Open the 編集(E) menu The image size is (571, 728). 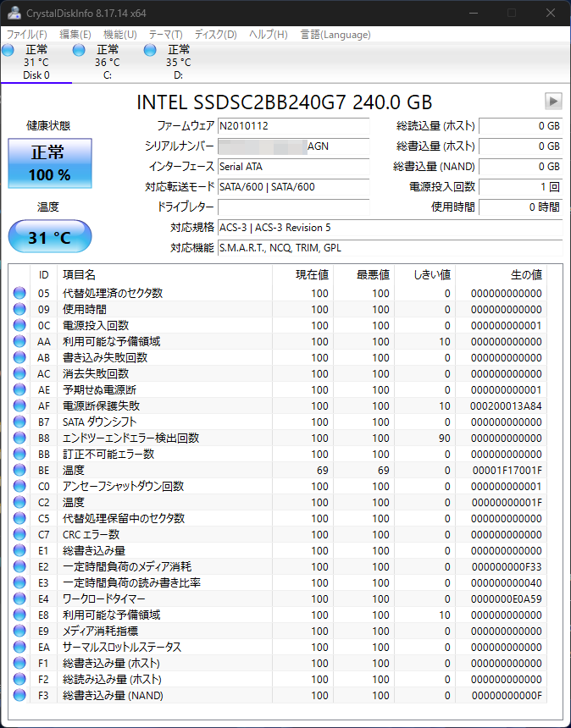point(75,35)
